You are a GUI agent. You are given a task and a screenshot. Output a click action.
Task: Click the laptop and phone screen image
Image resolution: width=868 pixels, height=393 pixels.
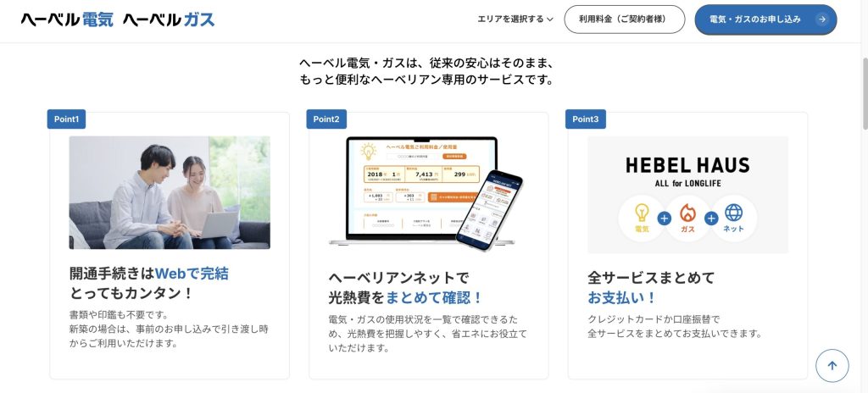tap(426, 194)
